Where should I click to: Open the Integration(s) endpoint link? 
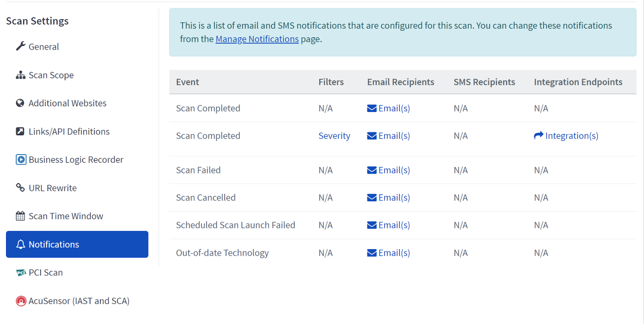[x=572, y=136]
